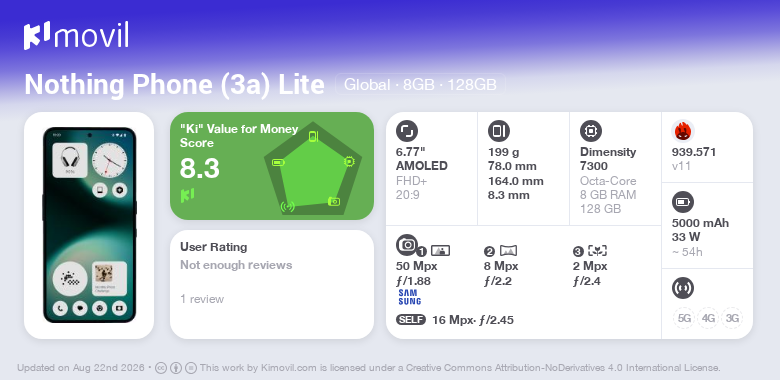Click the Ki Value for Money pentagon chart

click(x=313, y=169)
